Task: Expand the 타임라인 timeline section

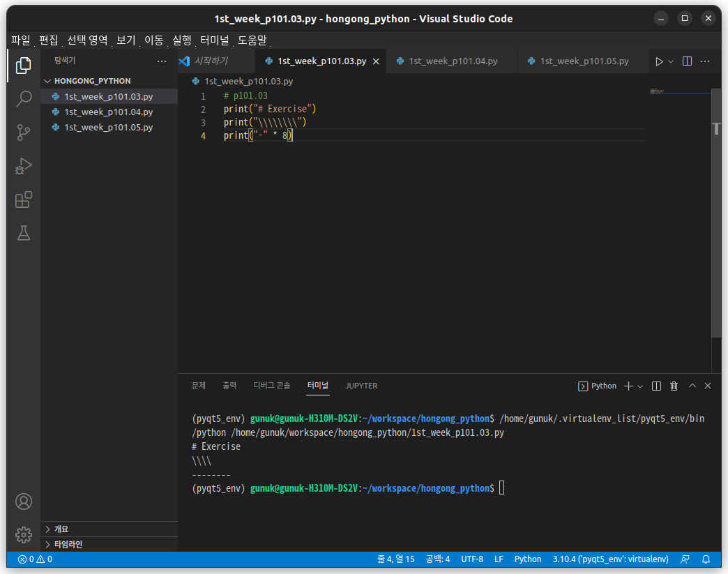Action: (109, 544)
